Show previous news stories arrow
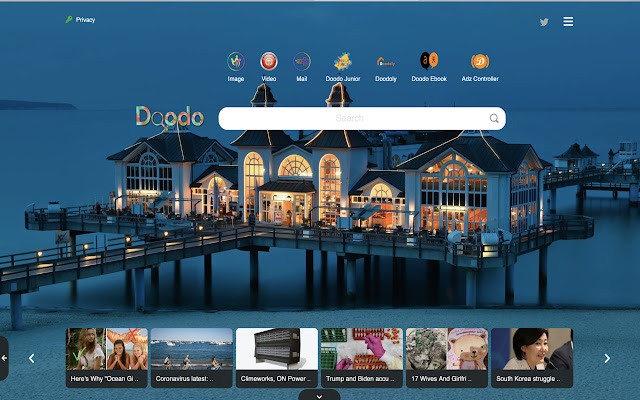The image size is (640, 400). (x=31, y=358)
